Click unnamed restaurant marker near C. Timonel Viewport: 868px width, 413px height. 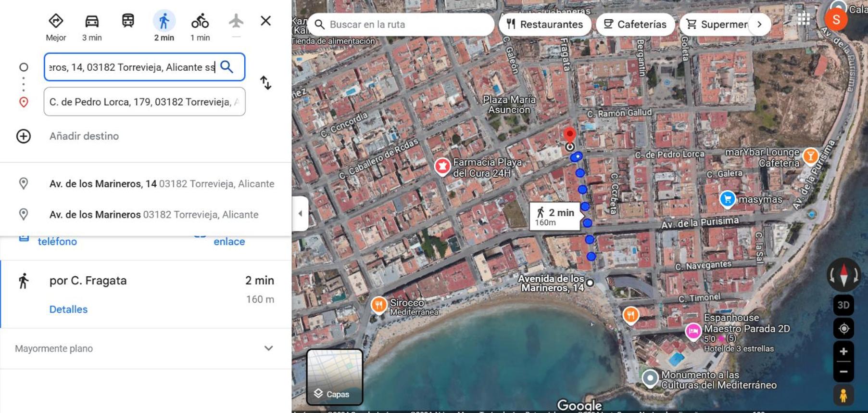coord(630,316)
